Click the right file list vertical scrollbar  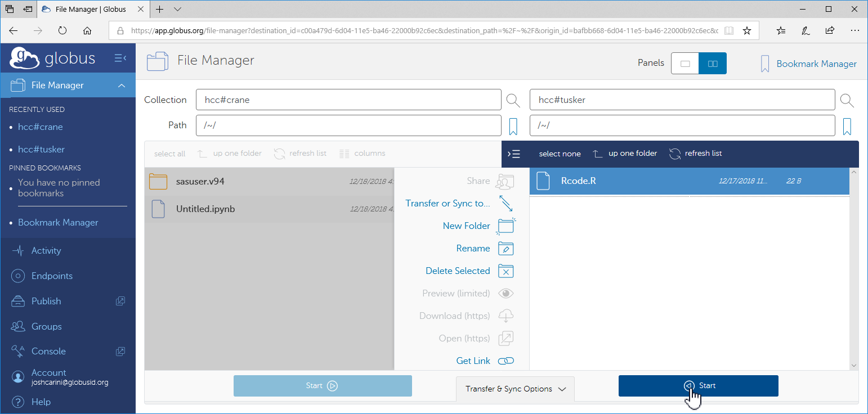854,269
